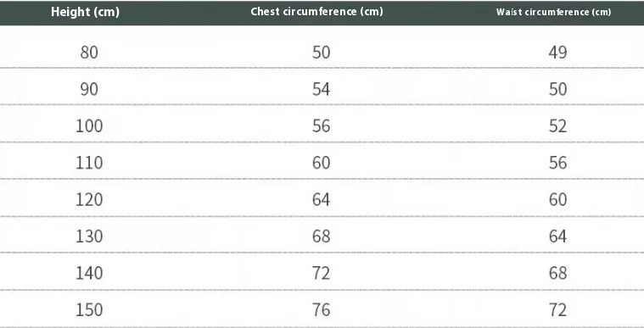Click the Height (cm) column header
The height and width of the screenshot is (328, 644).
[85, 12]
